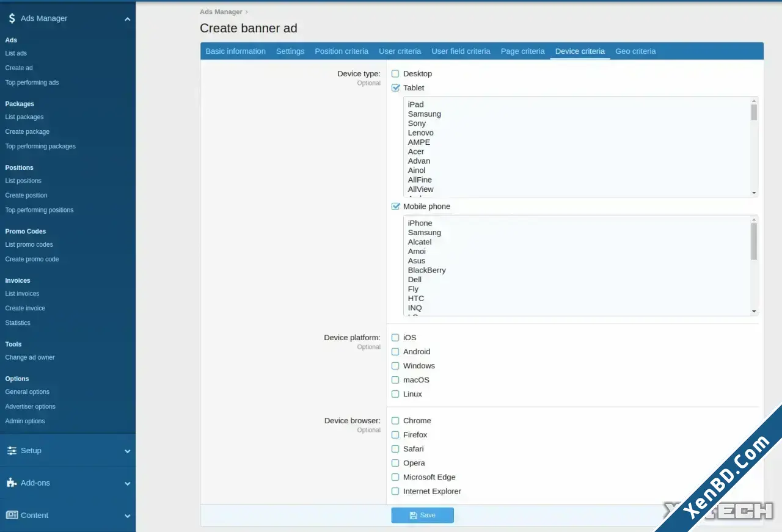Screen dimensions: 782x532
Task: Open Advertiser options link
Action: tap(30, 407)
